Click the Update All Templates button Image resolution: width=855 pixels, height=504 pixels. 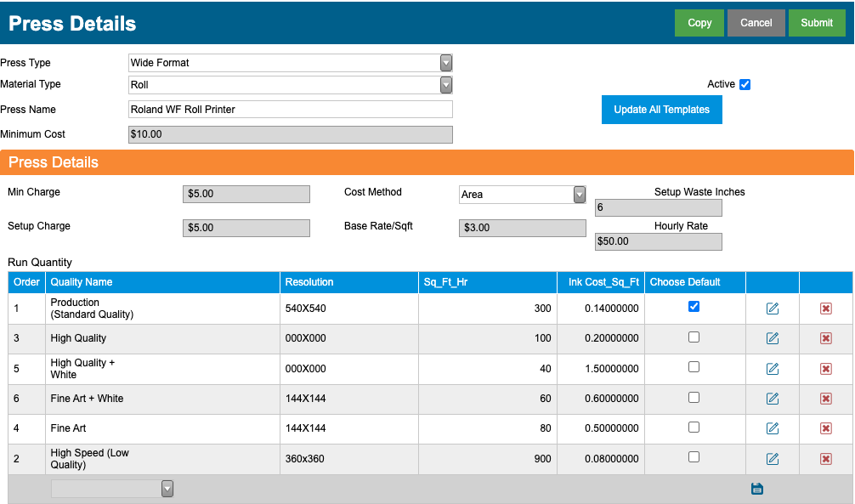tap(661, 110)
